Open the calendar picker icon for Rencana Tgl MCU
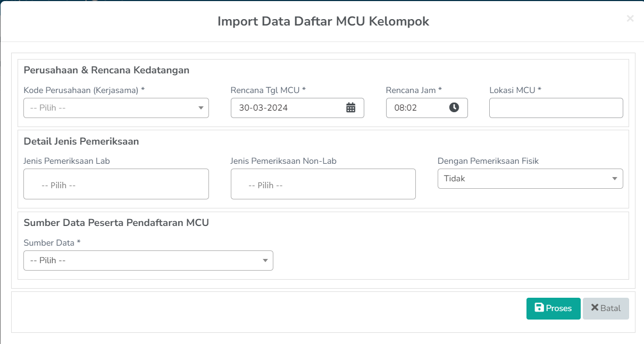644x344 pixels. (350, 107)
